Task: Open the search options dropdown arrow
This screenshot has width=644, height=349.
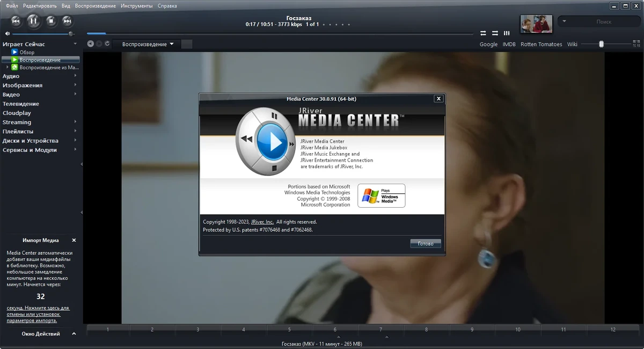Action: [x=564, y=21]
